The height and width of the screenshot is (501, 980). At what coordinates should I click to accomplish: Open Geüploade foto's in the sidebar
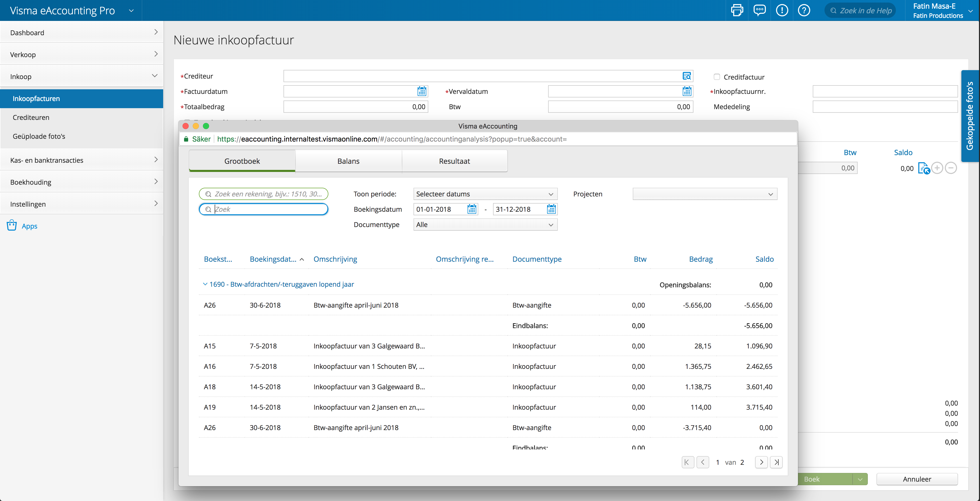[x=39, y=136]
